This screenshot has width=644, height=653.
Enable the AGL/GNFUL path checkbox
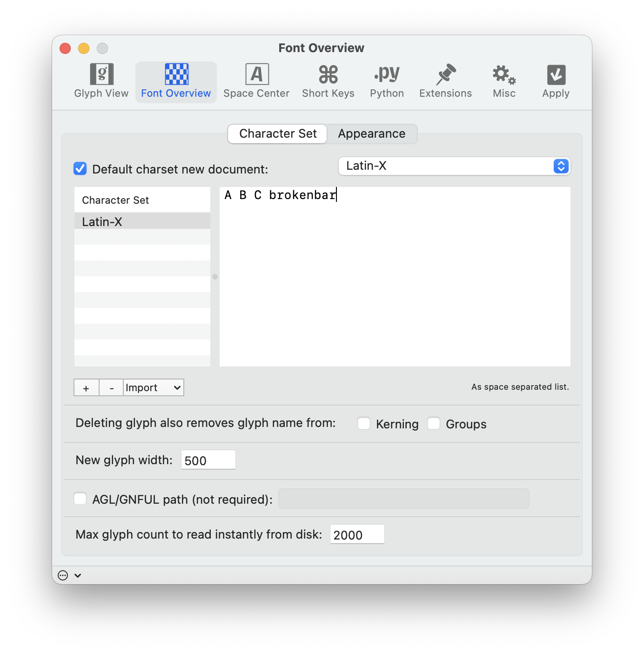coord(80,499)
